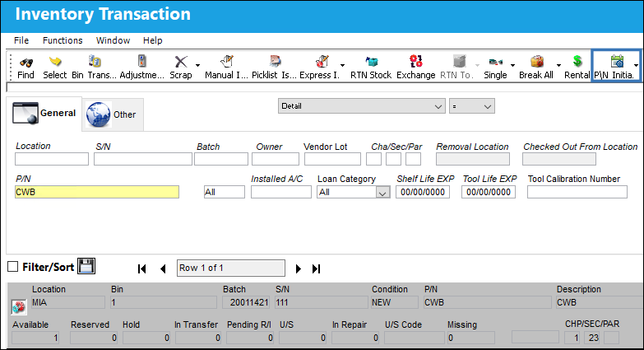Click the S/N value 111

(322, 303)
